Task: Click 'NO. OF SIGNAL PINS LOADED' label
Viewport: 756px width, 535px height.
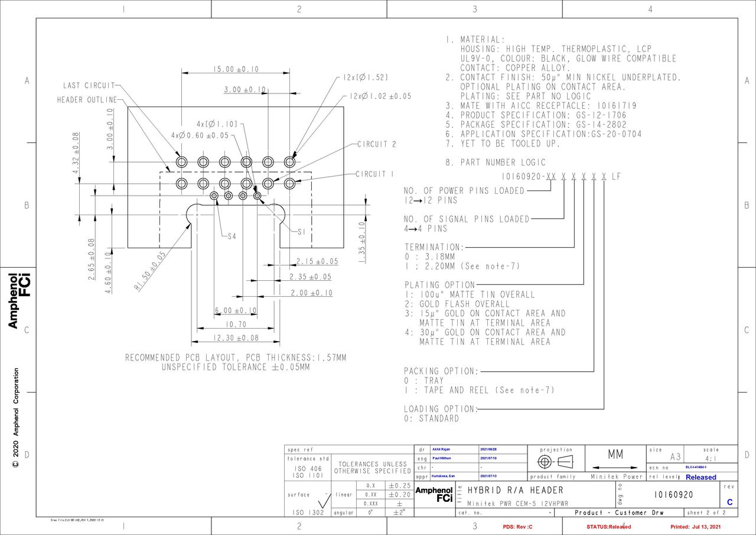Action: 467,219
